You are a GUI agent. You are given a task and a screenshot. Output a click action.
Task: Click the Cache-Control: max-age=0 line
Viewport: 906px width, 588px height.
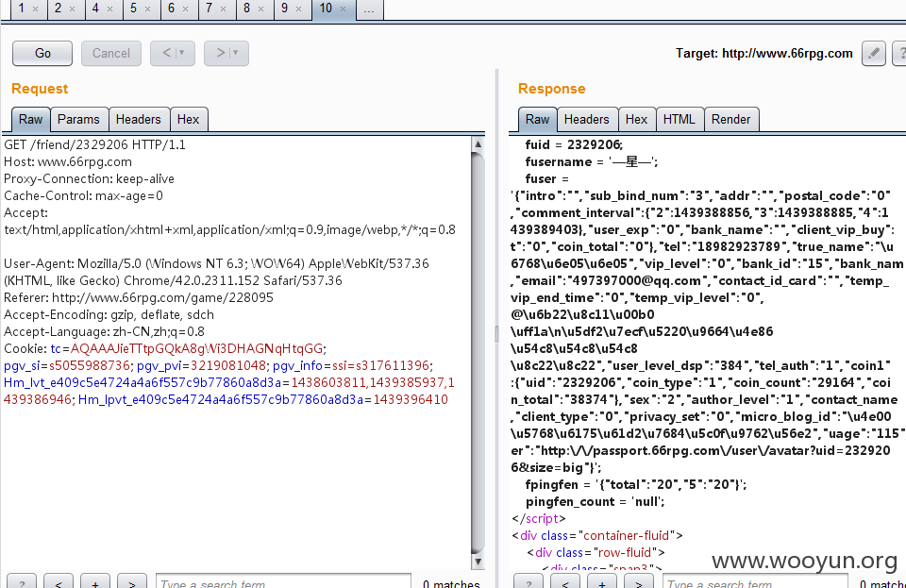83,195
